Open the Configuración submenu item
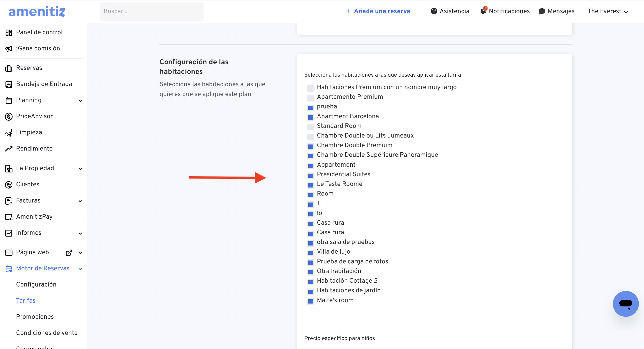The image size is (644, 349). tap(36, 284)
